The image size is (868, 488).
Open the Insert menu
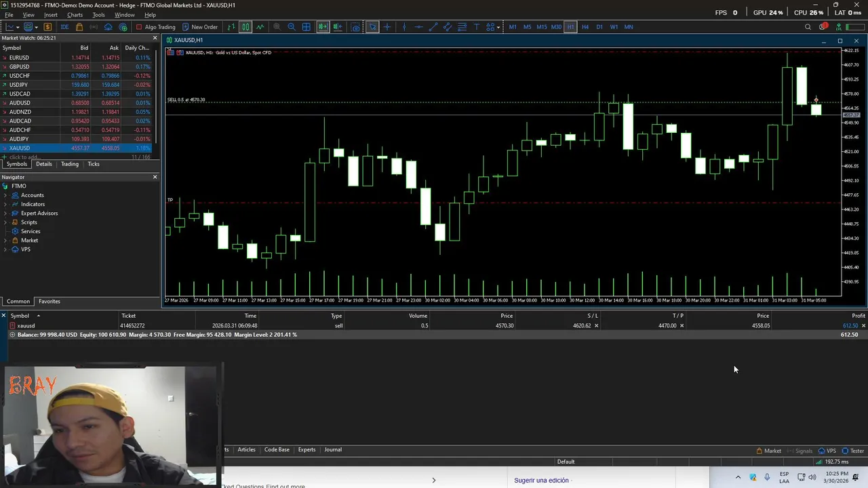[51, 15]
